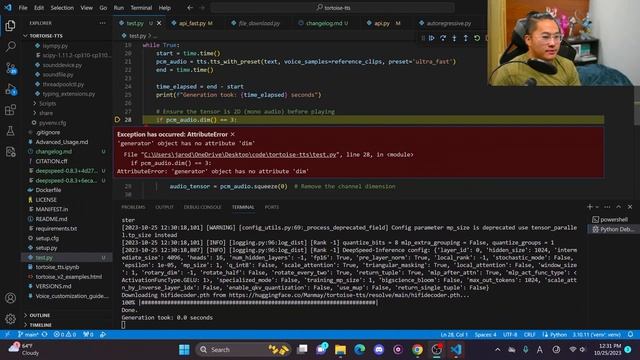This screenshot has height=360, width=640.
Task: Open File Explorer from taskbar
Action: (x=340, y=349)
